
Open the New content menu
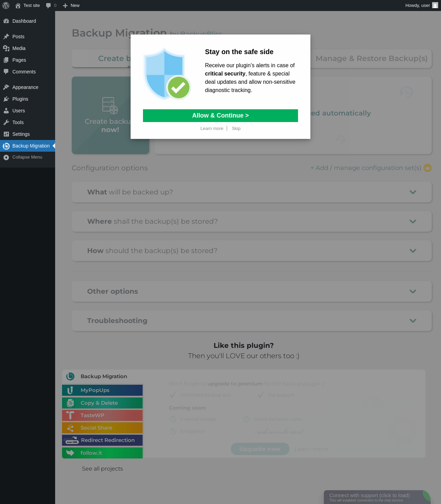click(x=71, y=6)
